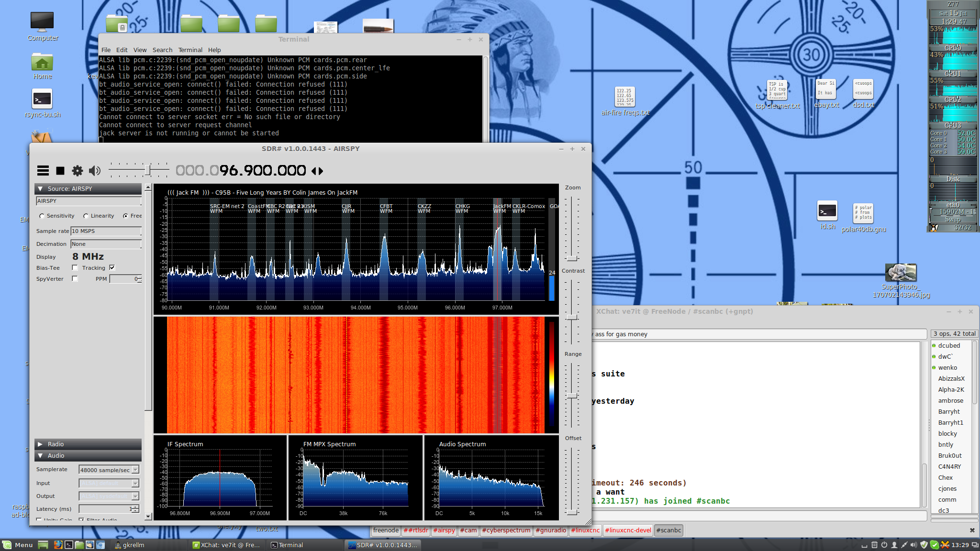Open the SDR# hamburger menu icon
Screen dimensions: 980x551
click(x=43, y=171)
